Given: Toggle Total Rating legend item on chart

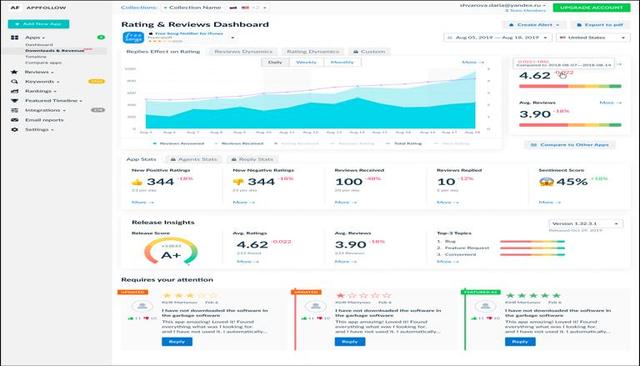Looking at the screenshot, I should (x=404, y=144).
